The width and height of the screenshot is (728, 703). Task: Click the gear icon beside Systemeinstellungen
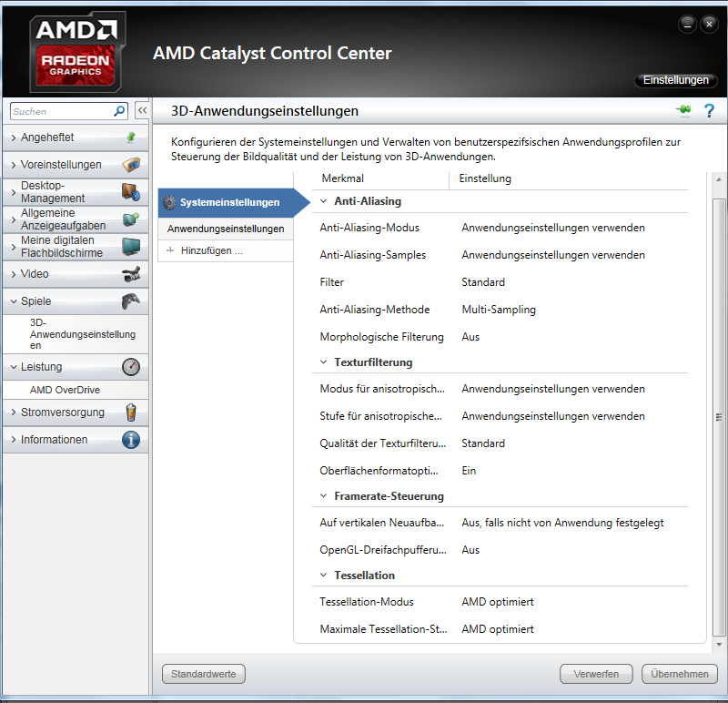point(169,202)
